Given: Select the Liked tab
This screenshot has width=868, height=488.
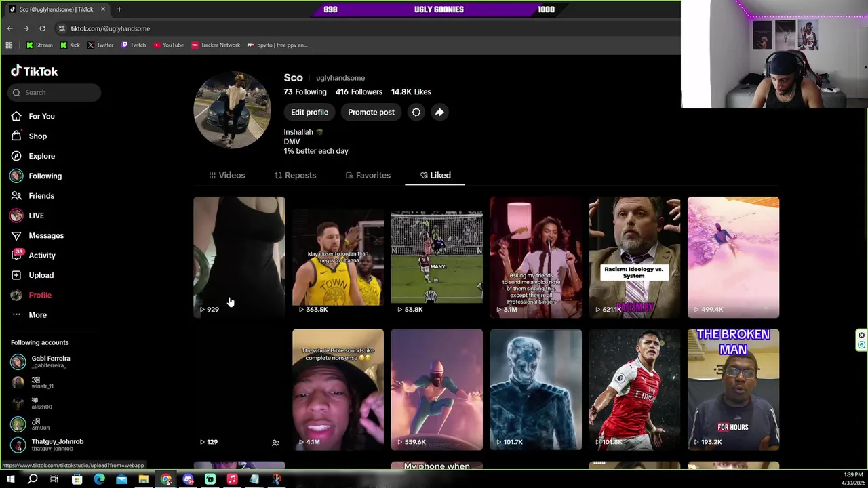Looking at the screenshot, I should (x=435, y=175).
